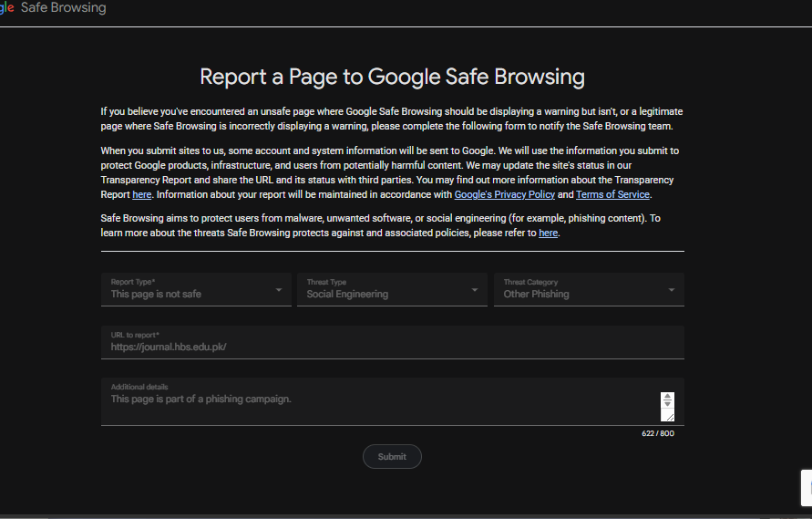Click the arrow next to Other Phishing

[x=671, y=290]
